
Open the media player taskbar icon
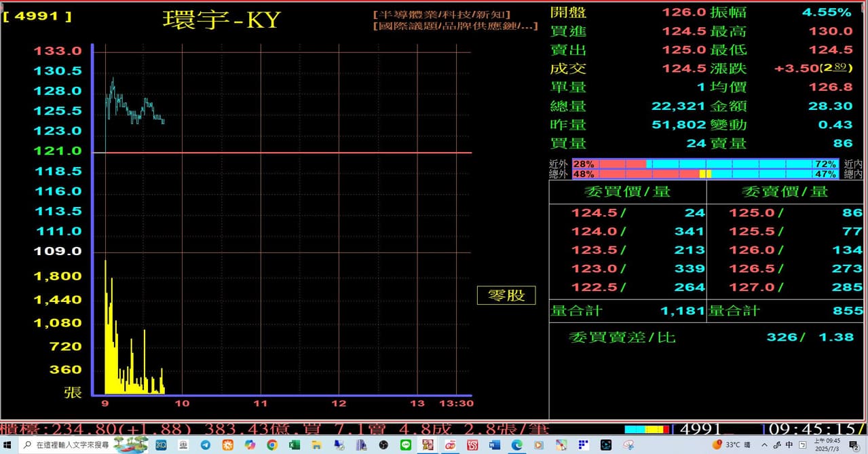538,446
